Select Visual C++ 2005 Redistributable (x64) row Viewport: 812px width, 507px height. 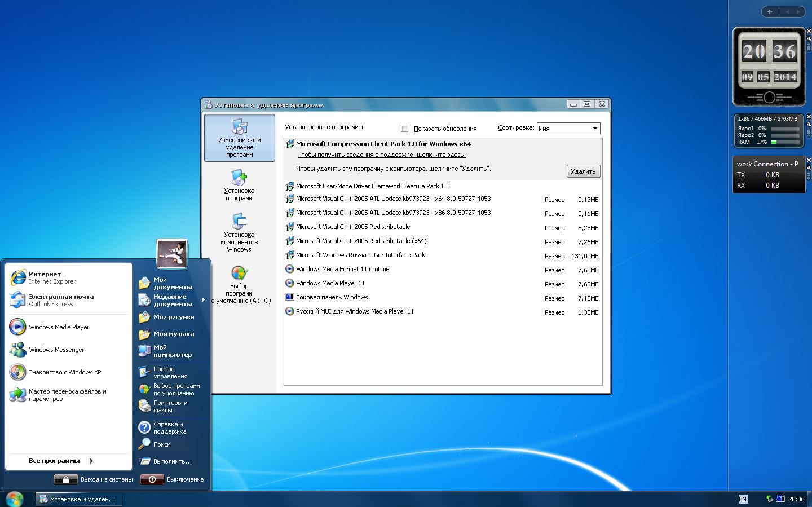[443, 241]
